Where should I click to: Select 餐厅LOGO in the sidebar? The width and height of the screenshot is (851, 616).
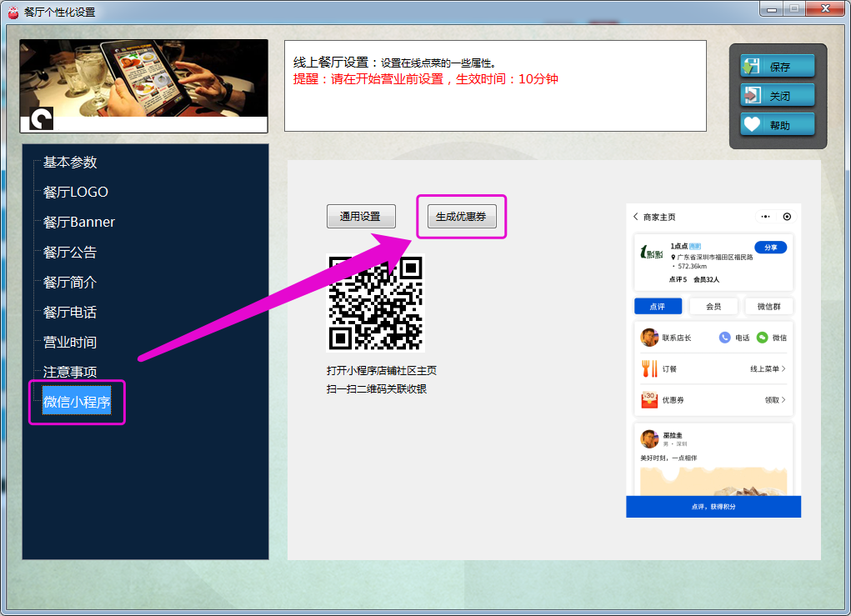pos(76,192)
